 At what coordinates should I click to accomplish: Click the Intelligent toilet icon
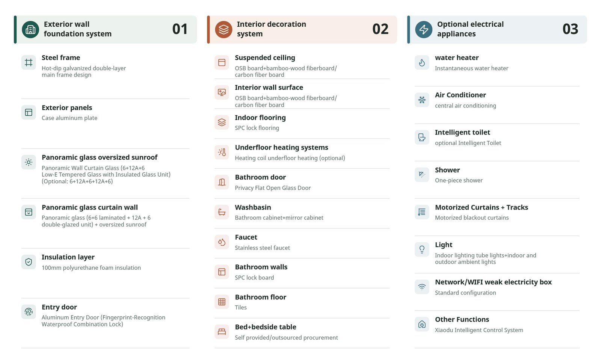[422, 137]
